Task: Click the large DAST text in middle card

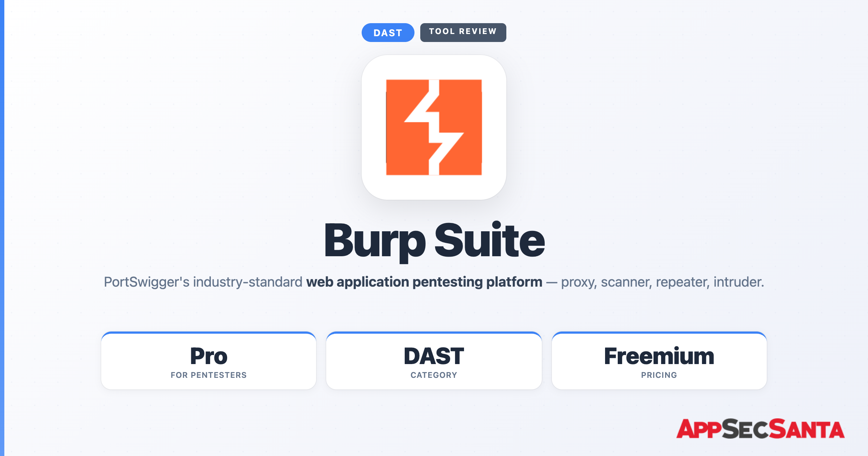Action: [x=434, y=356]
